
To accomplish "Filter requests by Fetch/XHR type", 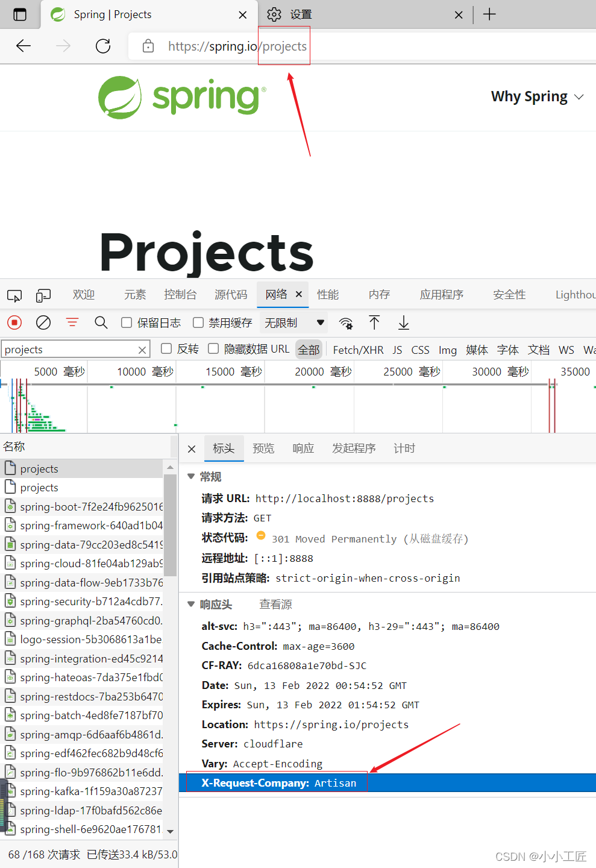I will [358, 350].
